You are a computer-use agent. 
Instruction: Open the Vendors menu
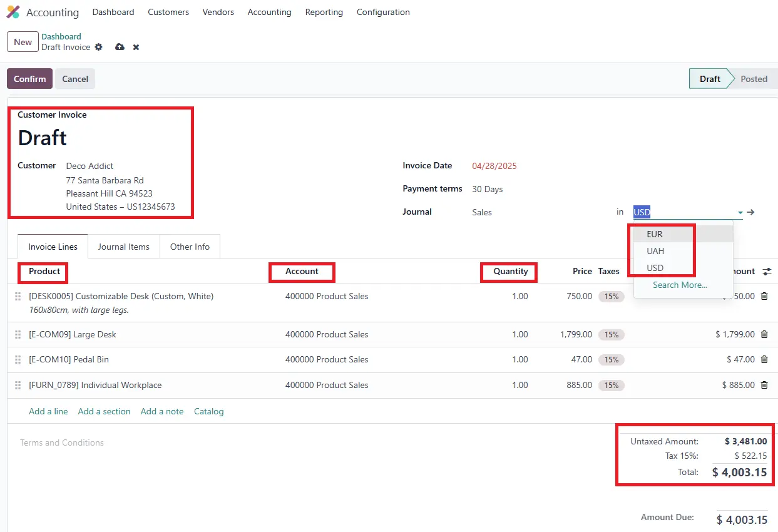tap(218, 12)
